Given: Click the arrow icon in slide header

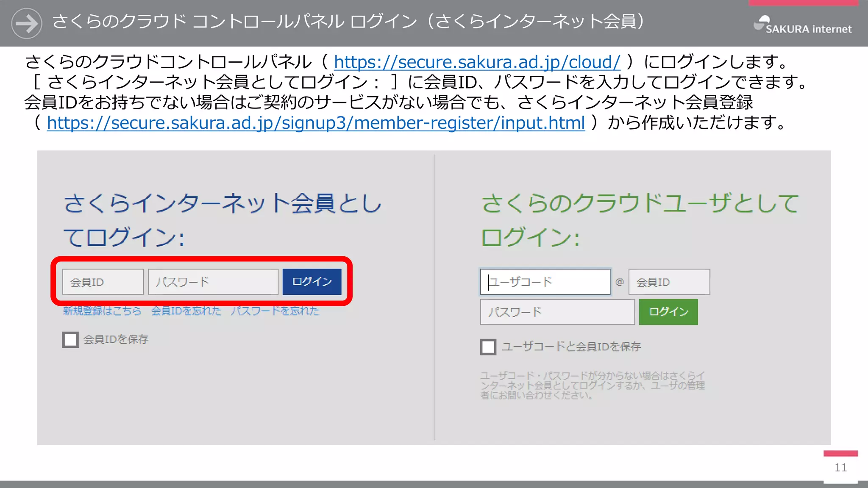Looking at the screenshot, I should (26, 23).
